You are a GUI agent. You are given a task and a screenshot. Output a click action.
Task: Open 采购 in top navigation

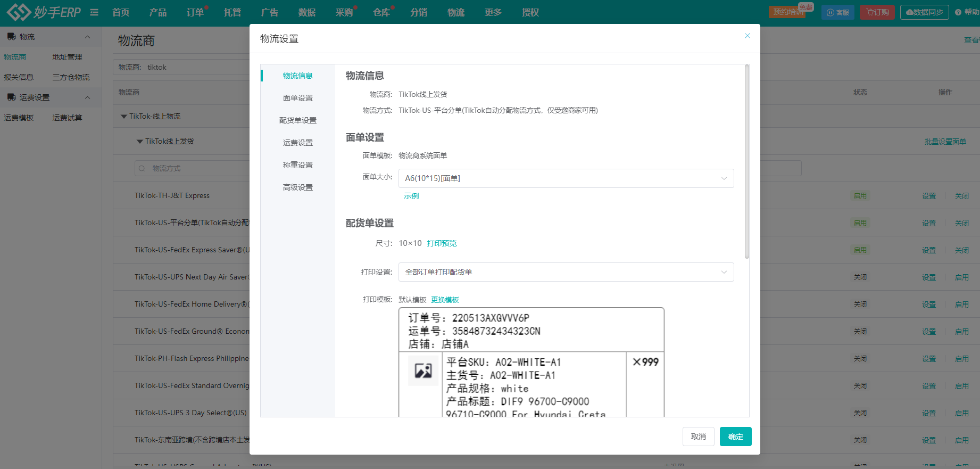(x=344, y=12)
